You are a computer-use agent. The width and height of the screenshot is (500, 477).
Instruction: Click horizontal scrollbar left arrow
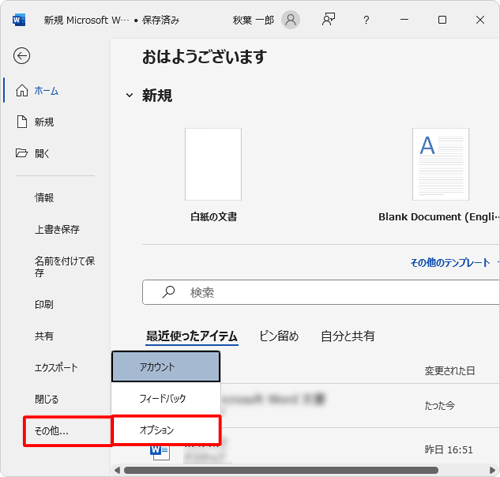coord(117,470)
